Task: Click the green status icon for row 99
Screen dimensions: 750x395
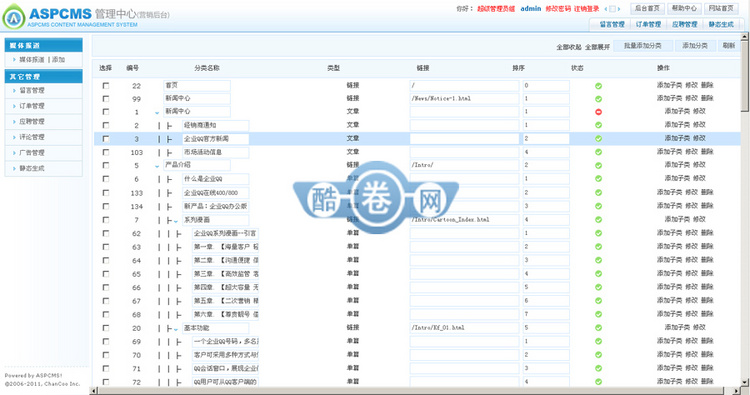Action: click(x=598, y=99)
